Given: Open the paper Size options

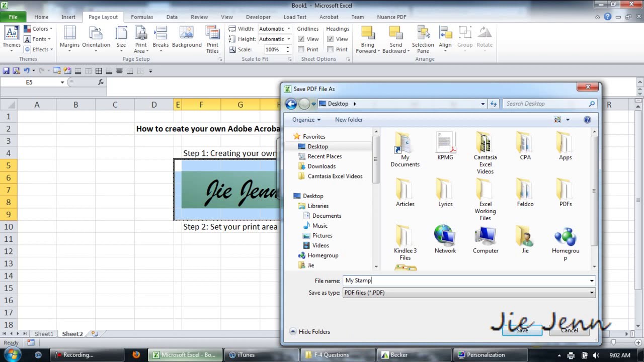Looking at the screenshot, I should (121, 39).
